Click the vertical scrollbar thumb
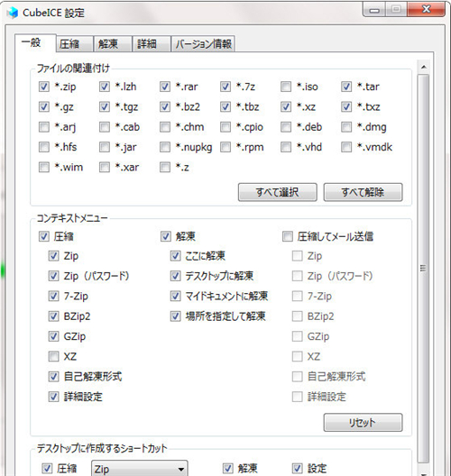Viewport: 451px width, 476px height. point(423,269)
